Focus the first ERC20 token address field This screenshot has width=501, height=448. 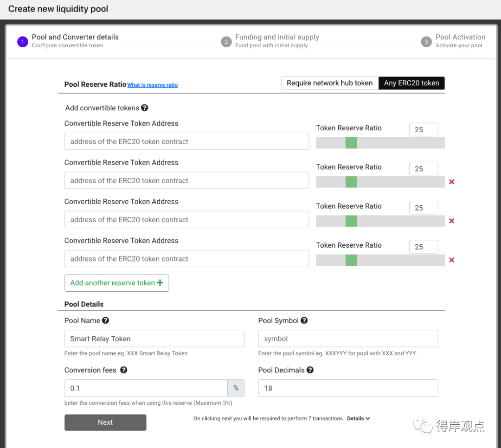(186, 141)
